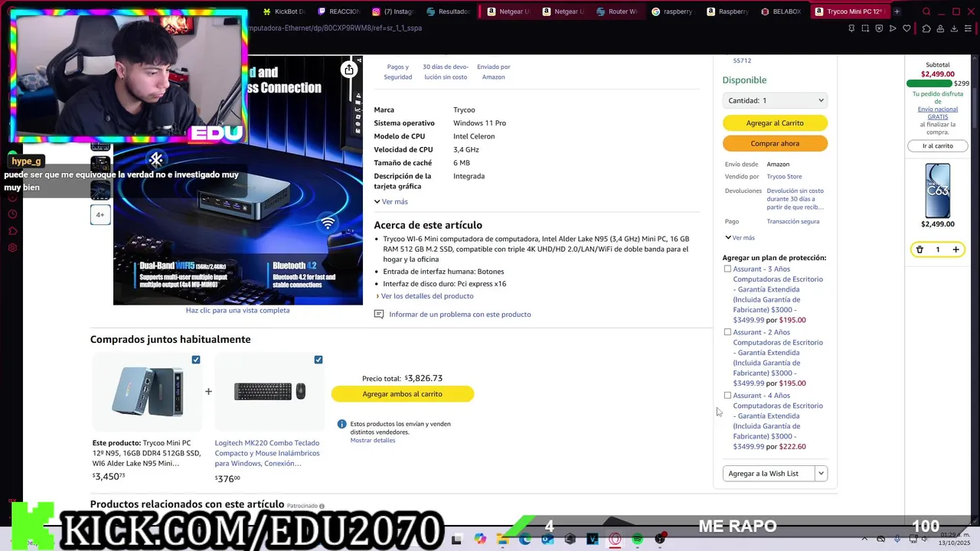
Task: Check the Assurant 4 Años protection plan
Action: tap(727, 396)
